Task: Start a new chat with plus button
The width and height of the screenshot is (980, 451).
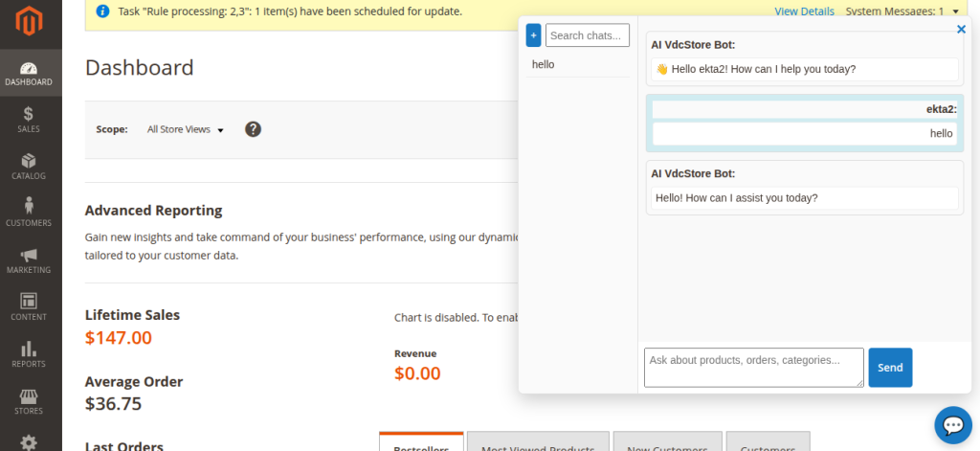Action: [x=534, y=35]
